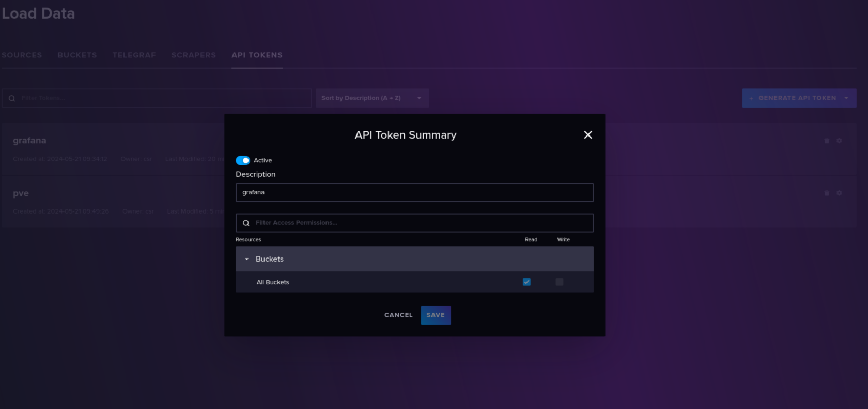Viewport: 868px width, 409px height.
Task: Click the search icon in Filter Tokens field
Action: pos(12,98)
